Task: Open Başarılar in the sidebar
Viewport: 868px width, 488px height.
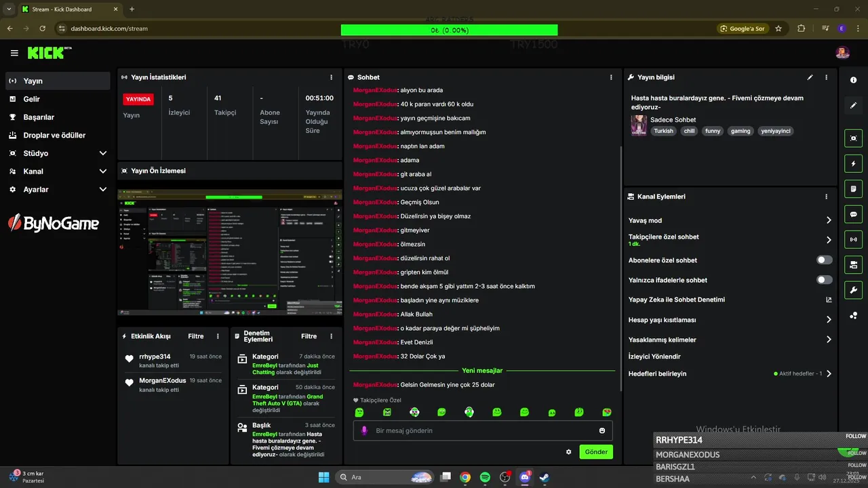Action: tap(58, 117)
